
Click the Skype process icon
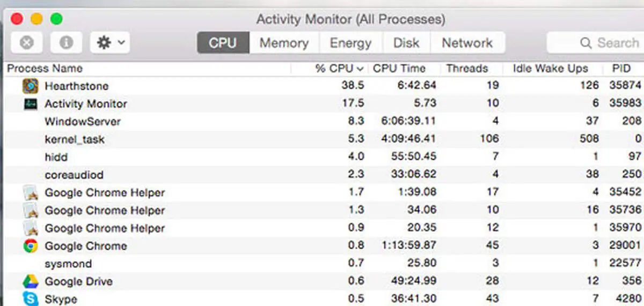[31, 299]
